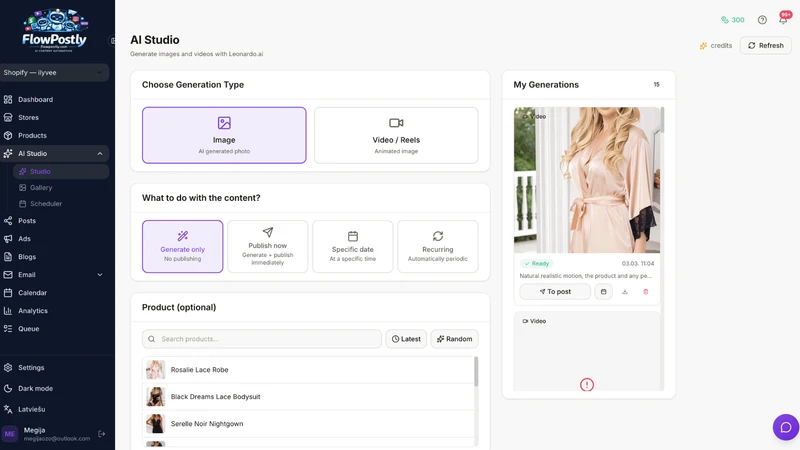Click the logout icon next to Megija

(102, 434)
